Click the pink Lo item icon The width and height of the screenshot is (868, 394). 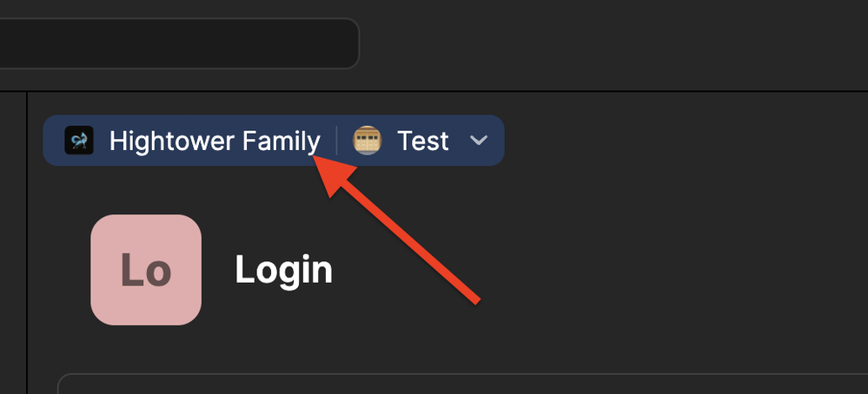pos(146,270)
